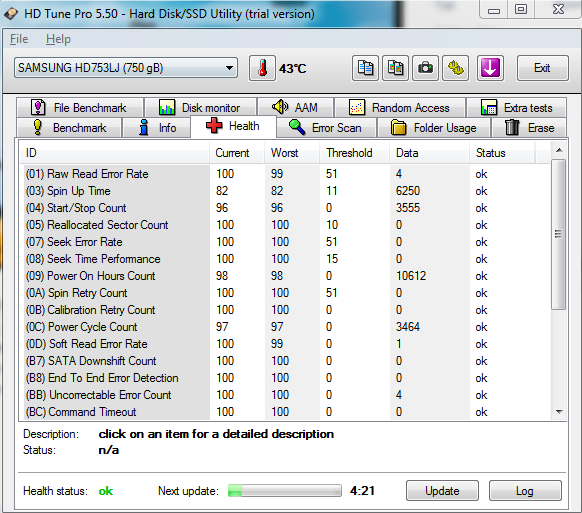Select the (01) Raw Read Error Rate row
582x513 pixels.
[x=286, y=174]
